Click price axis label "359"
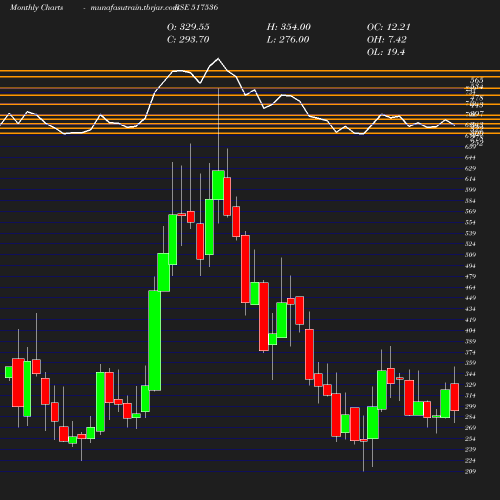 (x=470, y=363)
